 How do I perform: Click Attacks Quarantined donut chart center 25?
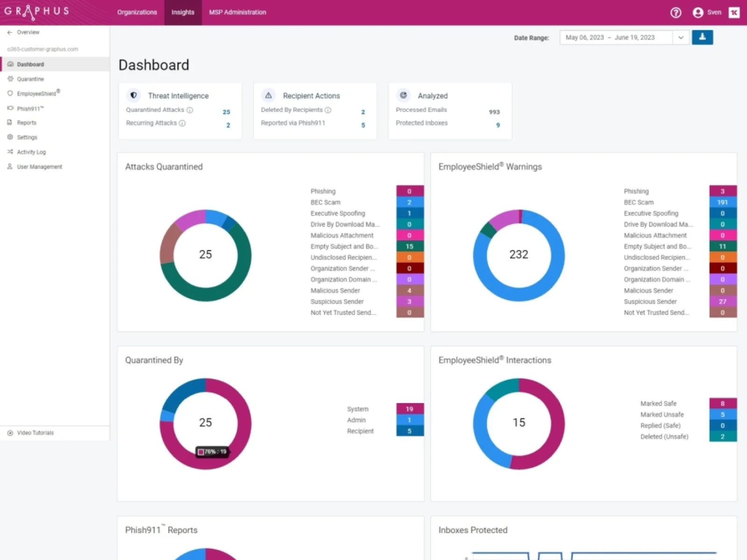(205, 254)
